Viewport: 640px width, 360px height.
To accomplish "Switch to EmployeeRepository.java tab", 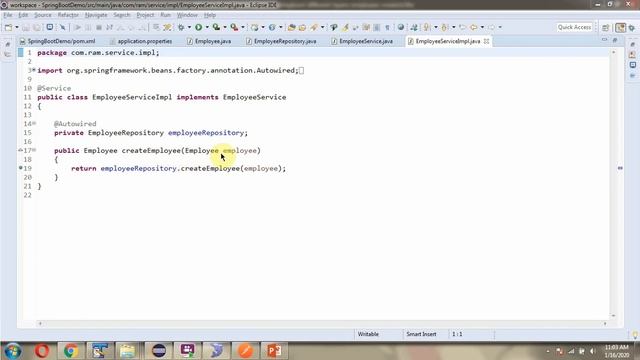I will [281, 41].
